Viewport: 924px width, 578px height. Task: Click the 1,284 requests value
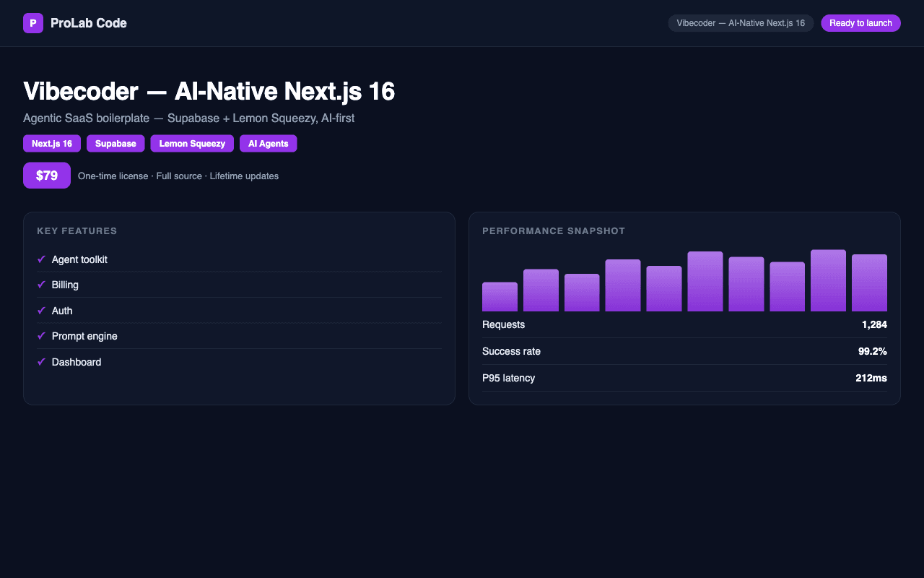[874, 324]
